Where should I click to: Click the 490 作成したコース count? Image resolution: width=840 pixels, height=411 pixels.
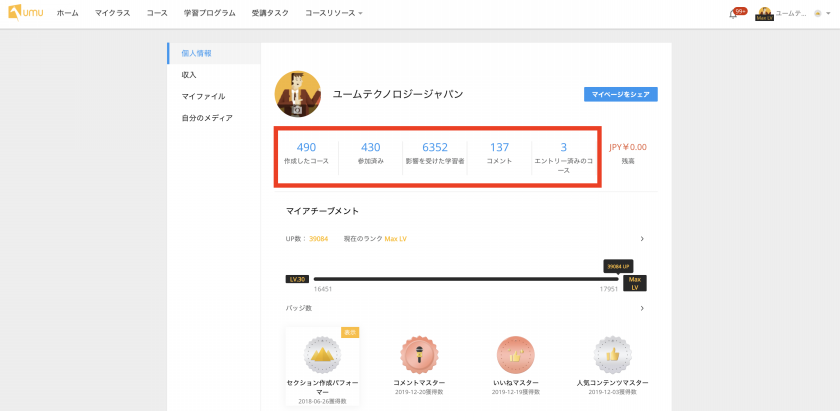tap(306, 153)
